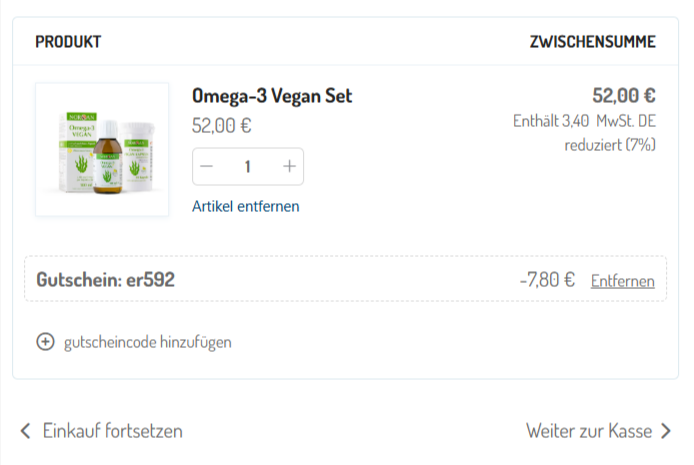Click the right chevron after Weiter zur Kasse
This screenshot has width=694, height=465.
[666, 431]
